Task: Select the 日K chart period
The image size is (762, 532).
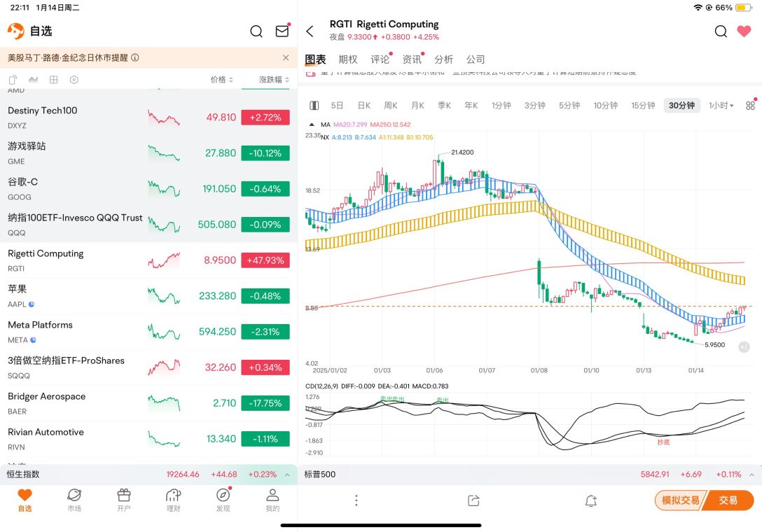Action: [x=364, y=106]
